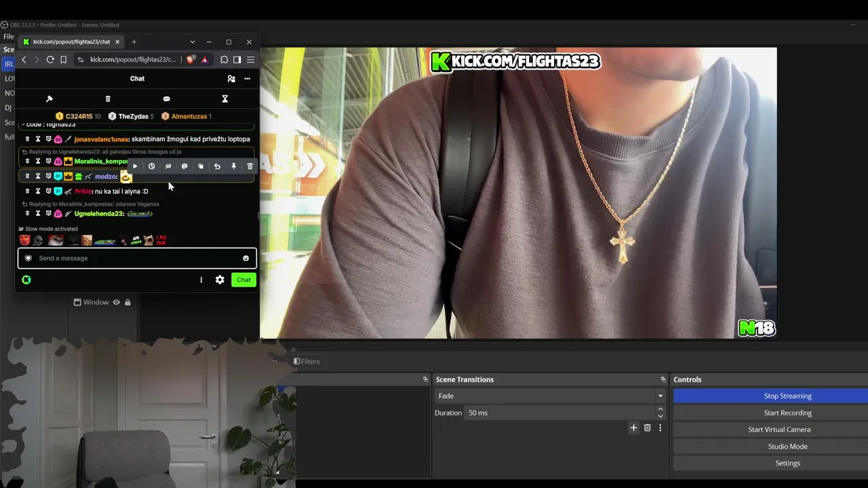
Task: Click the Brave Shields icon in the address bar
Action: click(x=191, y=60)
